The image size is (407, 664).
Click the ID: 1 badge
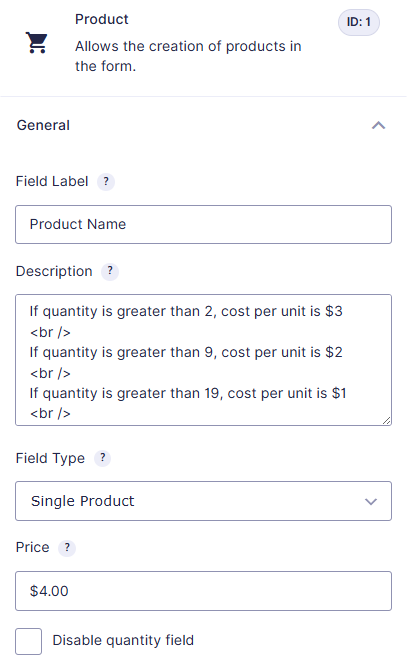359,22
